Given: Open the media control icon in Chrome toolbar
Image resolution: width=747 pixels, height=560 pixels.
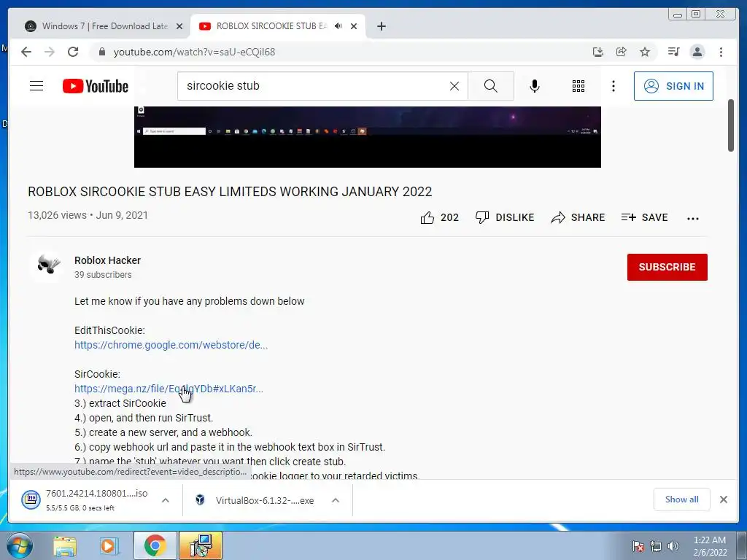Looking at the screenshot, I should pos(673,52).
